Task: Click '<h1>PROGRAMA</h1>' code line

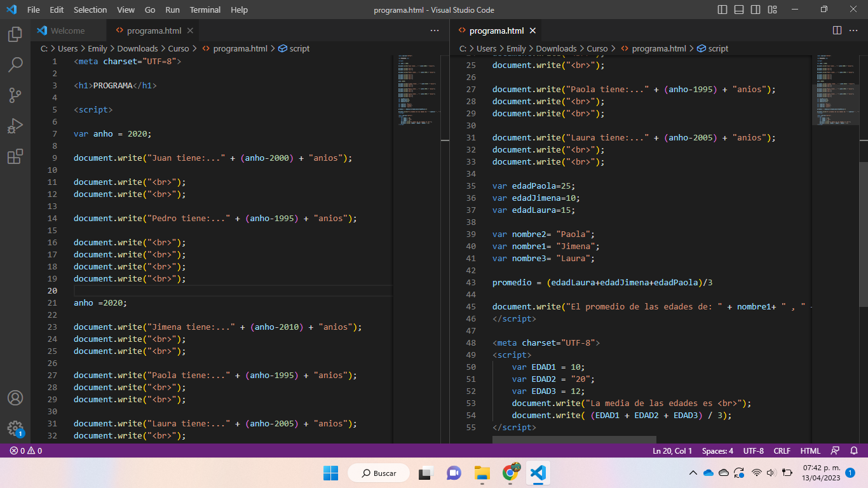Action: click(x=115, y=85)
